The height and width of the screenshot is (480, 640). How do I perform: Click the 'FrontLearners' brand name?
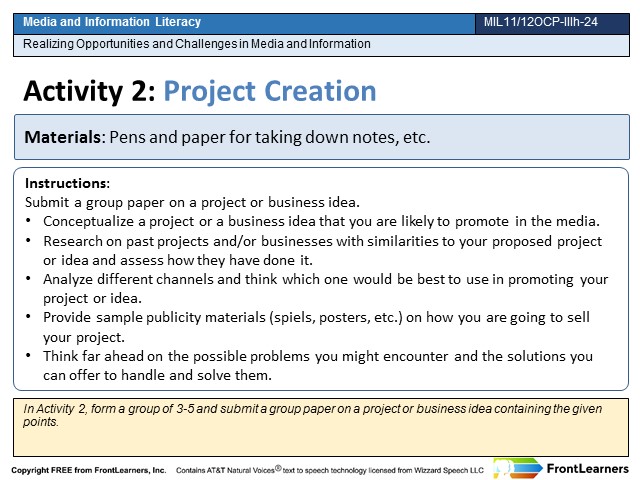[587, 469]
